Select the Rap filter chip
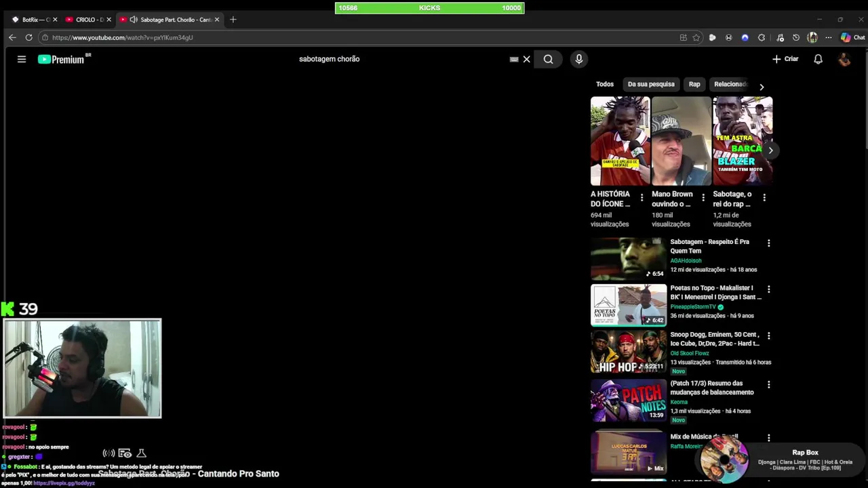This screenshot has height=488, width=868. (x=694, y=84)
